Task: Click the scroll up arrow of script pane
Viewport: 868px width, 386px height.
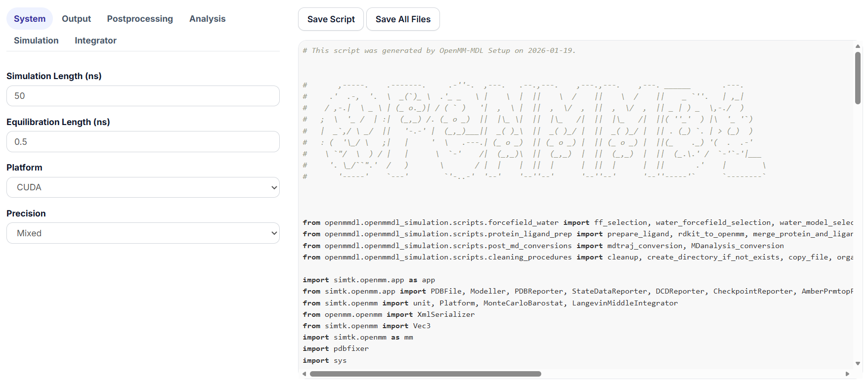Action: point(858,46)
